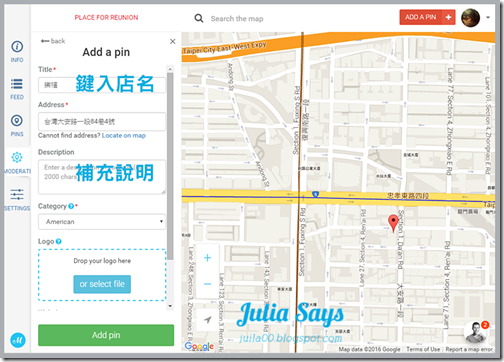The height and width of the screenshot is (362, 504).
Task: Click into the Title input field
Action: click(102, 85)
